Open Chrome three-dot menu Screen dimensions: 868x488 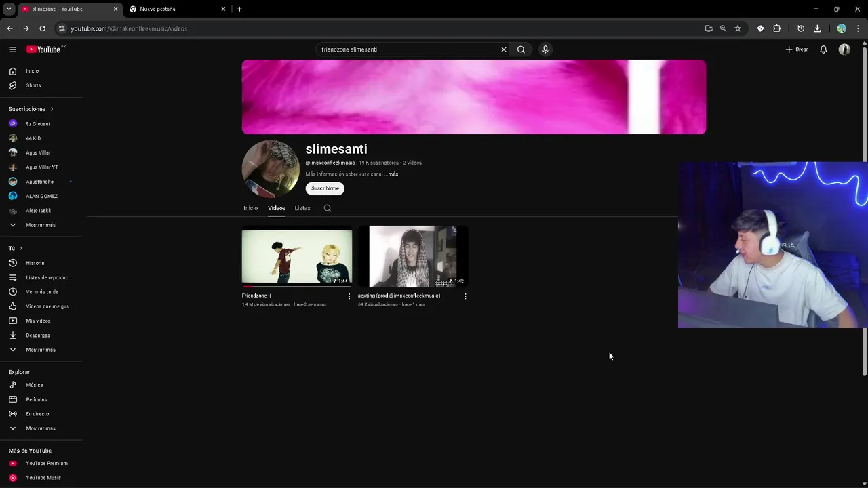pyautogui.click(x=858, y=28)
